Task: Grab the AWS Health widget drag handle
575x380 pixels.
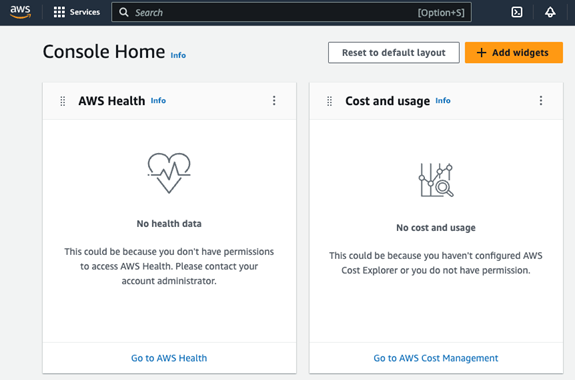Action: (x=63, y=101)
